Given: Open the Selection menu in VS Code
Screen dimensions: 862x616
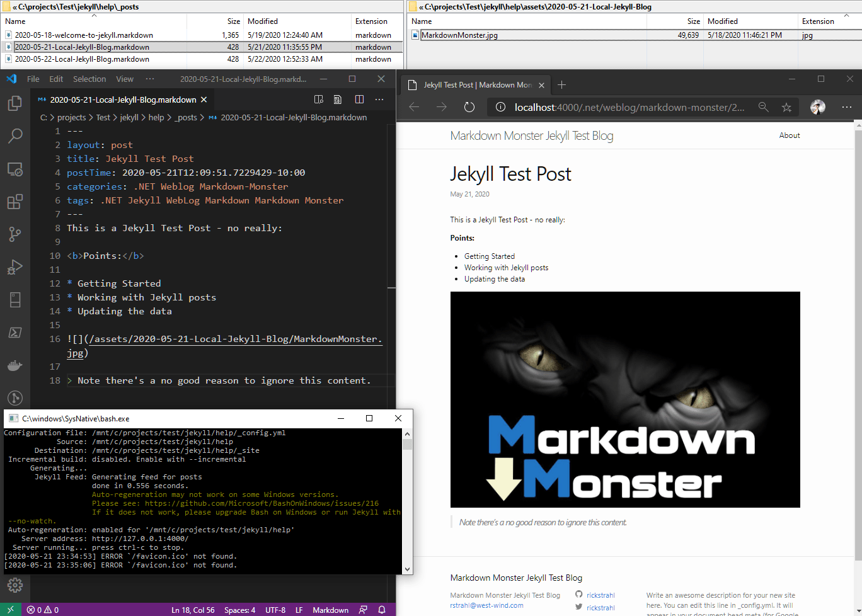Looking at the screenshot, I should (x=89, y=79).
